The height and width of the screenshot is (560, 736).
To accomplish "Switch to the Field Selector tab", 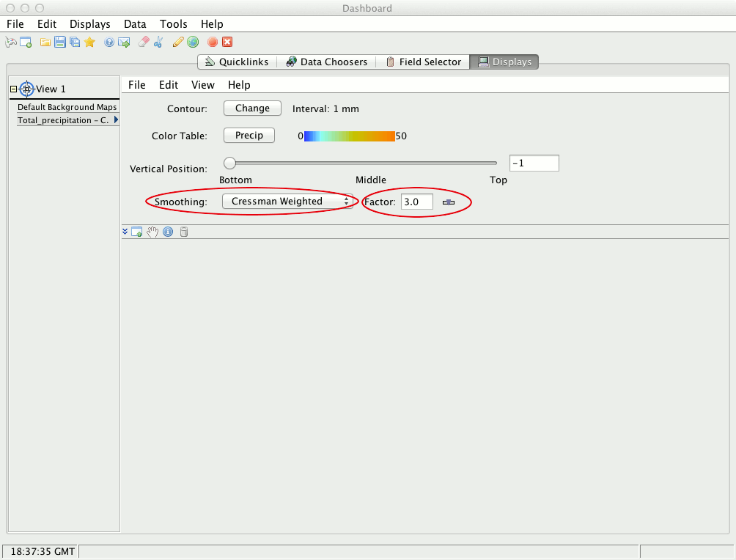I will coord(424,62).
